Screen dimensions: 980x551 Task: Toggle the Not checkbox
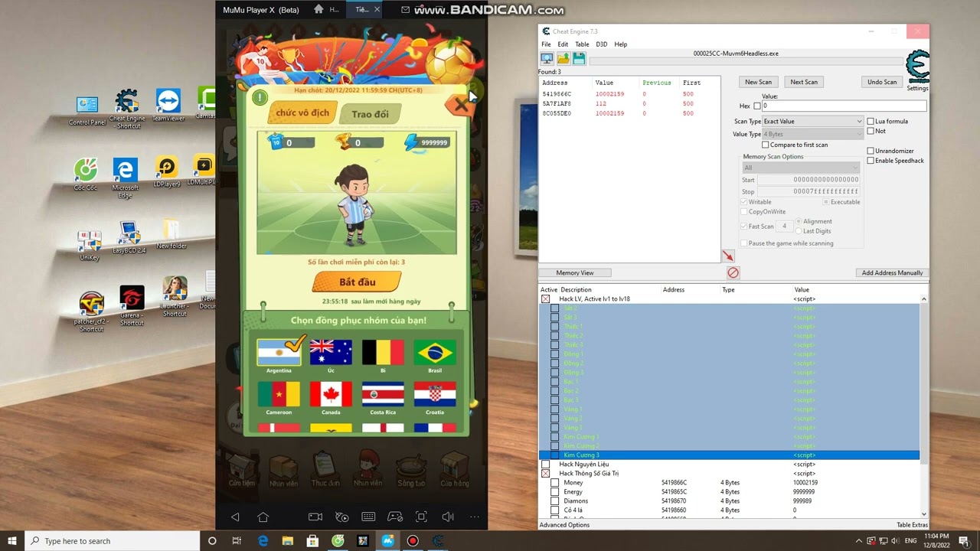coord(871,131)
